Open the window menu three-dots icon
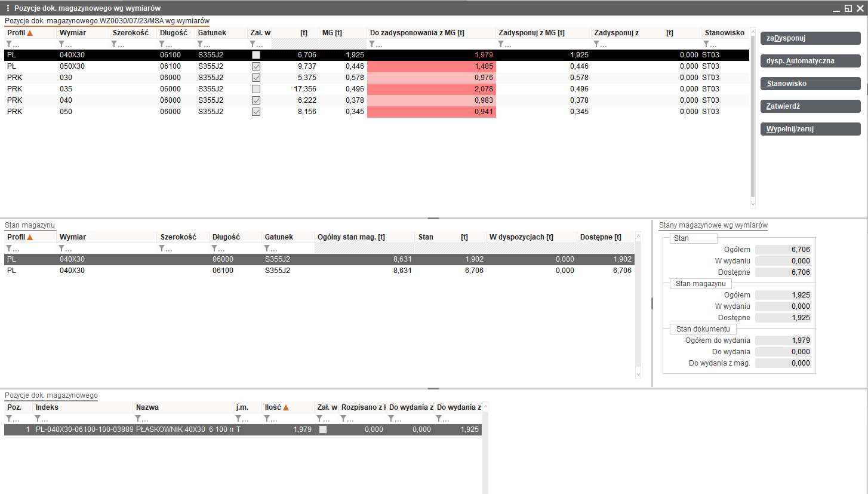 tap(8, 8)
